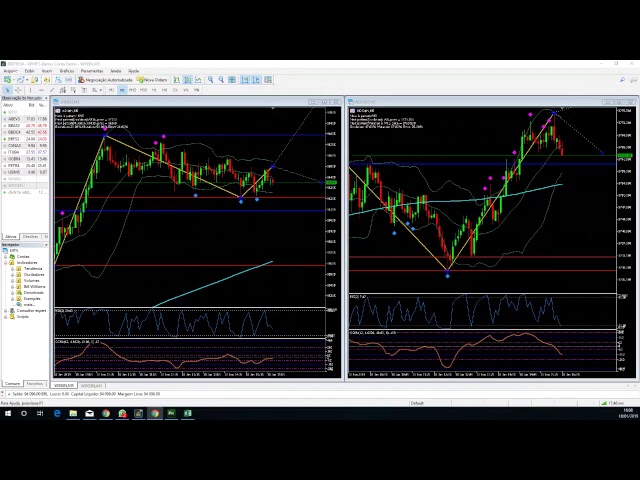The image size is (640, 480).
Task: Zoom in on the chart
Action: coord(211,80)
